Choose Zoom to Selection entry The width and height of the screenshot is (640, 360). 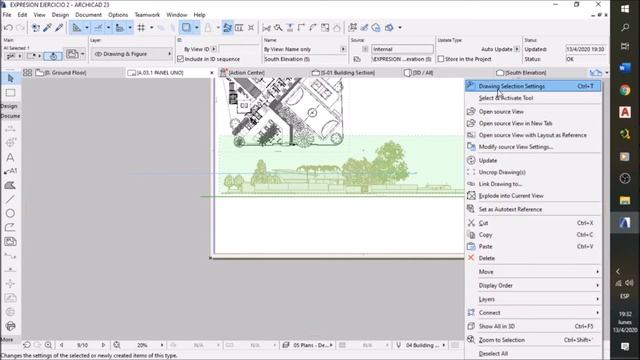click(x=533, y=340)
